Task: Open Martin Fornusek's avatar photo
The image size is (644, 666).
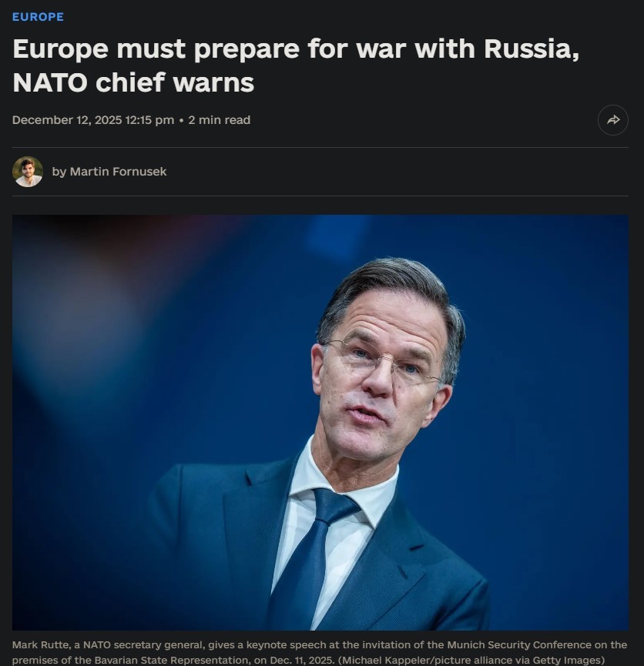Action: (x=28, y=172)
